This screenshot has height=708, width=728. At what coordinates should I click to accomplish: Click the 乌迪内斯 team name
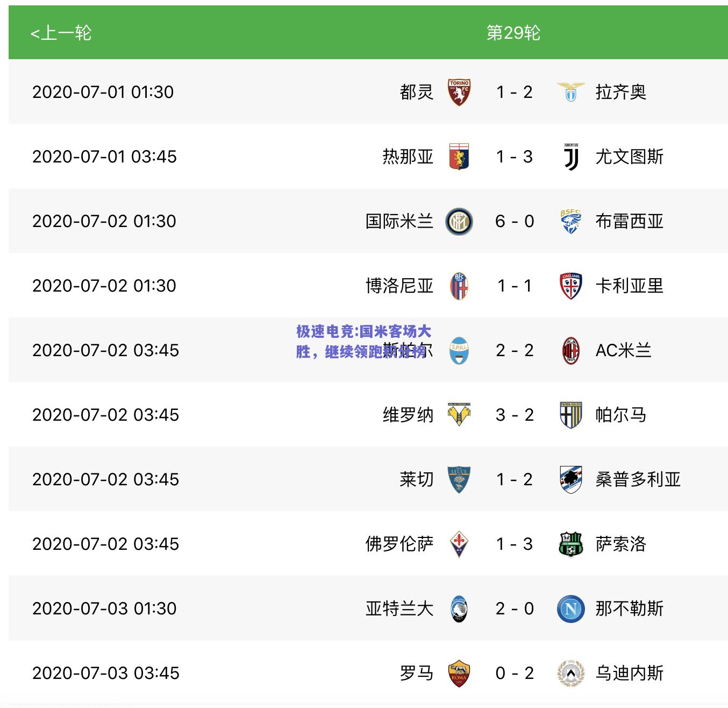pyautogui.click(x=630, y=673)
